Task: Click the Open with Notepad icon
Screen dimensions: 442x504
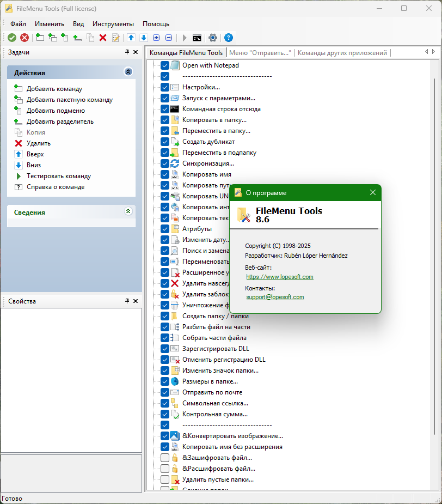Action: pos(175,65)
